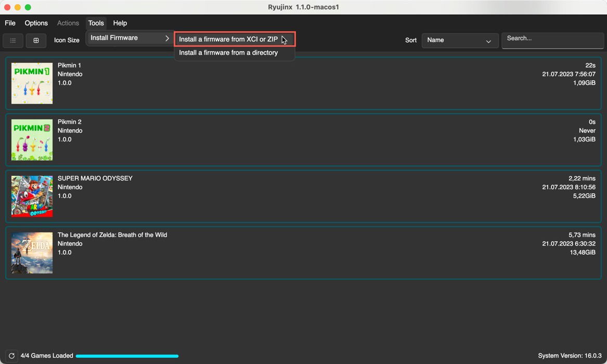Click the Pikmin 1 cover art
Image resolution: width=607 pixels, height=364 pixels.
pos(32,83)
